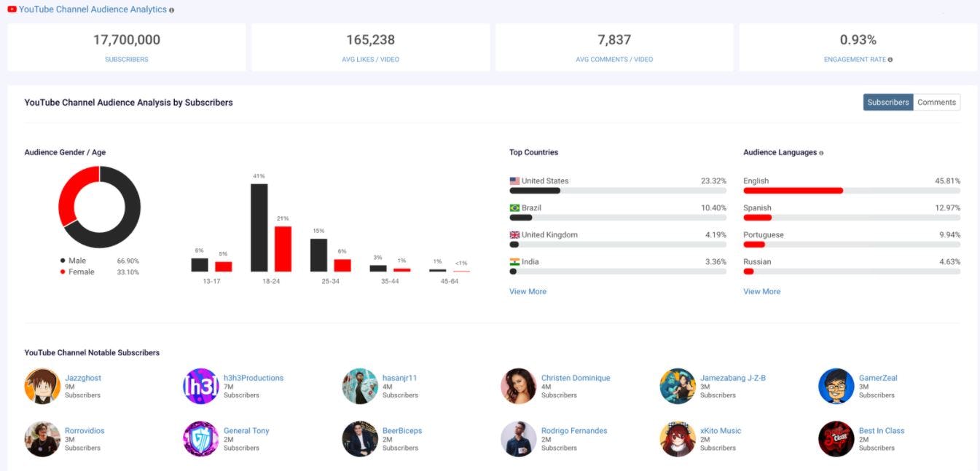980x471 pixels.
Task: Switch to the Subscribers tab
Action: (x=887, y=102)
